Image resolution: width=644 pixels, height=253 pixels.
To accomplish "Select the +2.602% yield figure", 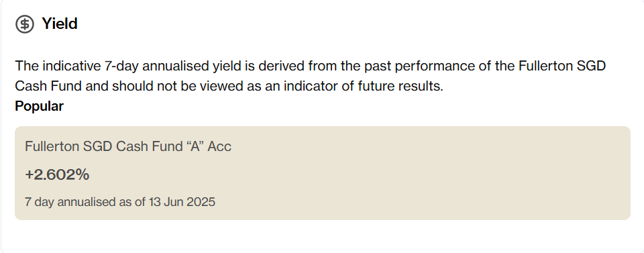I will [57, 174].
